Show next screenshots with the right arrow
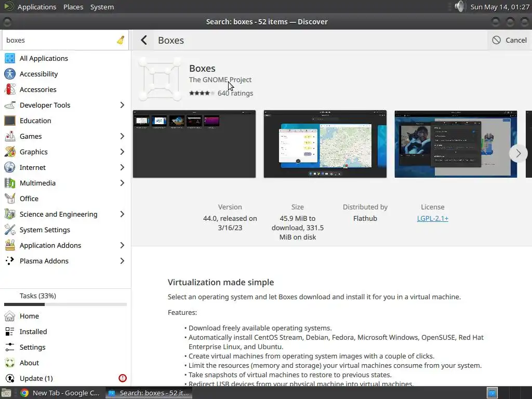 [x=518, y=153]
